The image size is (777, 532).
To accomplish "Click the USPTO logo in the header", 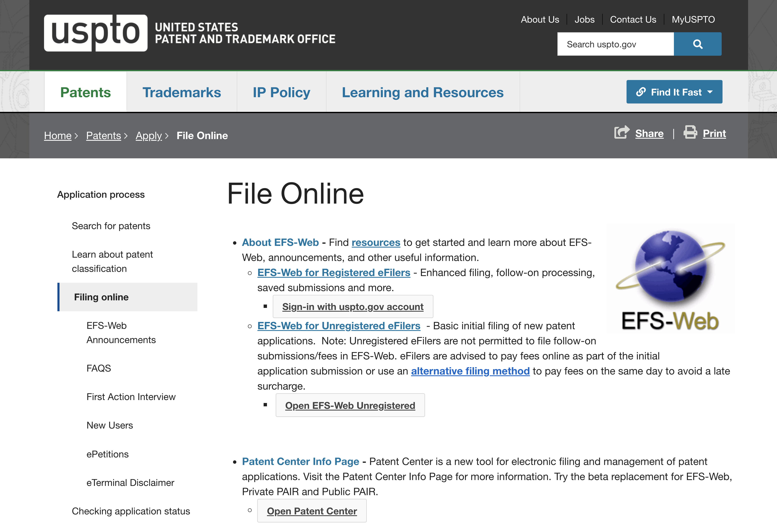I will click(x=190, y=33).
